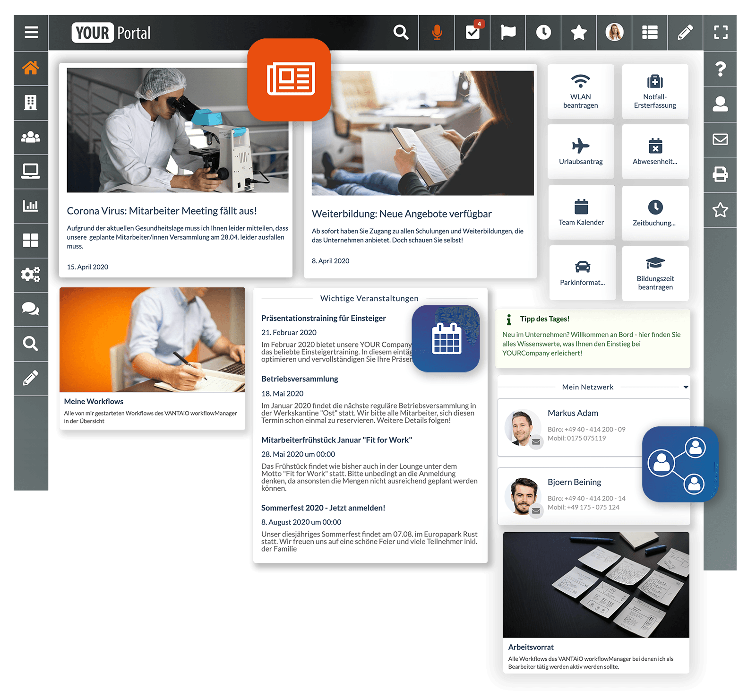This screenshot has width=756, height=700.
Task: Open settings via the gears icon
Action: click(x=31, y=275)
